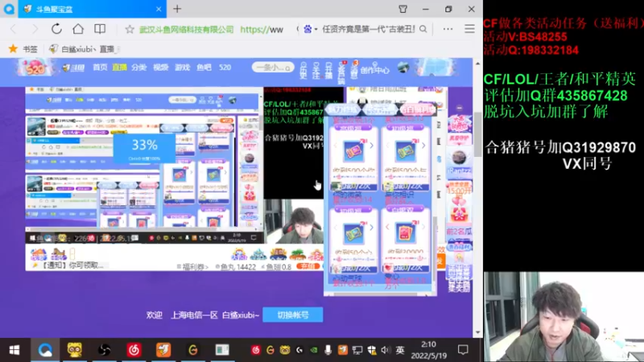Image resolution: width=644 pixels, height=362 pixels.
Task: Select the rightmost pink tab in reward panel
Action: (417, 109)
